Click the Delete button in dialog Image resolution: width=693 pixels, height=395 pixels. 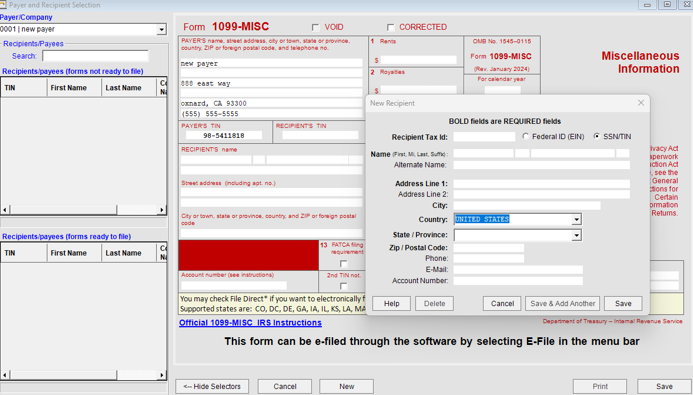click(434, 304)
